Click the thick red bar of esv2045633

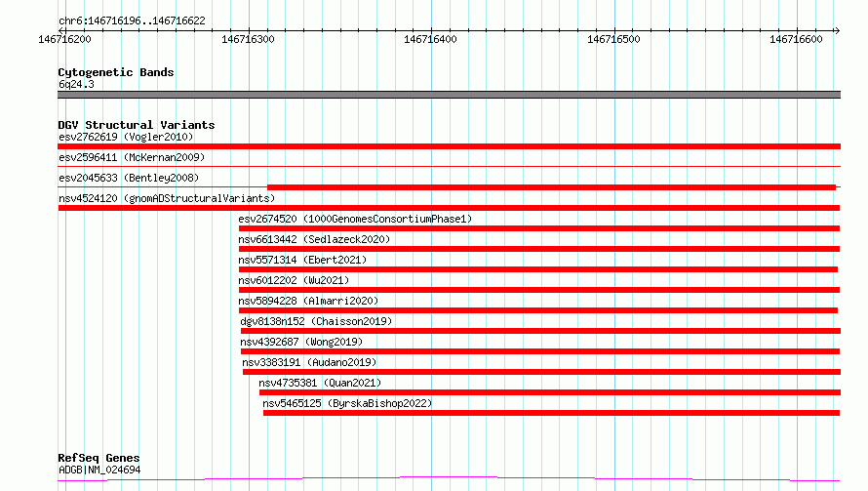point(551,187)
